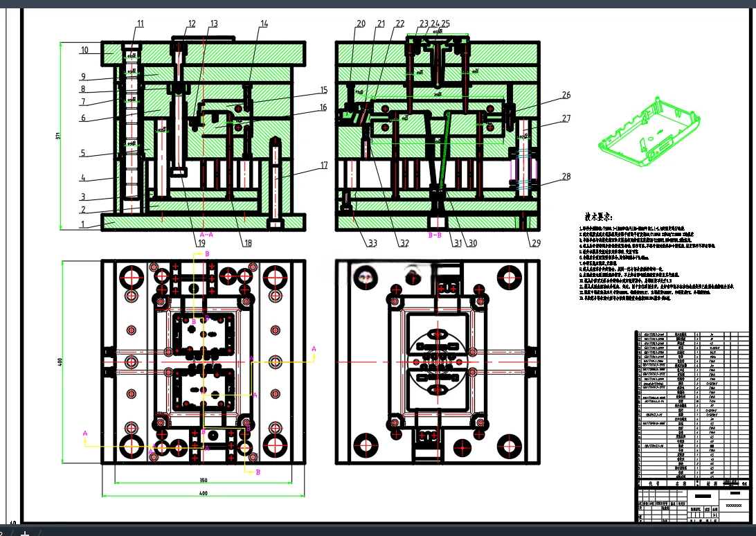Click the magenta A-A section label
Image resolution: width=756 pixels, height=536 pixels.
[x=206, y=235]
